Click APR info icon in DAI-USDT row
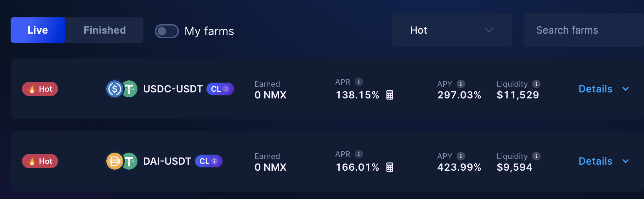Image resolution: width=644 pixels, height=199 pixels. (x=359, y=154)
